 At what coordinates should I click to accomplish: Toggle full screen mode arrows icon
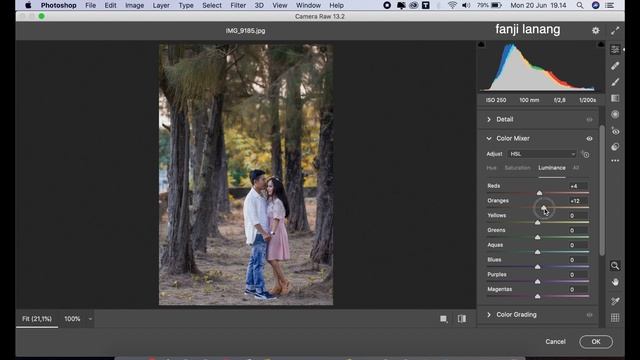coord(615,31)
